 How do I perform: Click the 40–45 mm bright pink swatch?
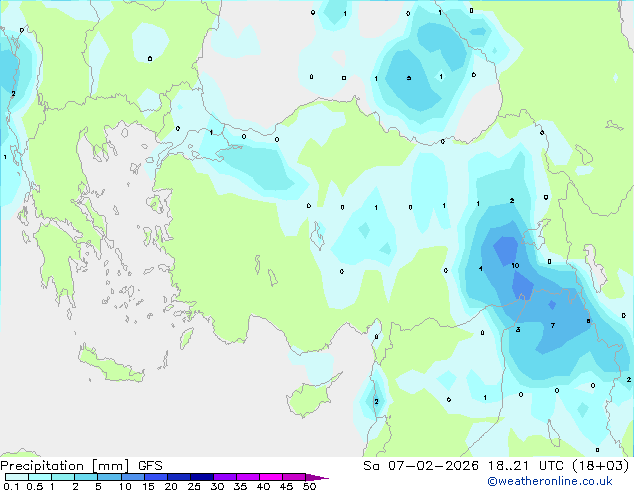[x=271, y=477]
